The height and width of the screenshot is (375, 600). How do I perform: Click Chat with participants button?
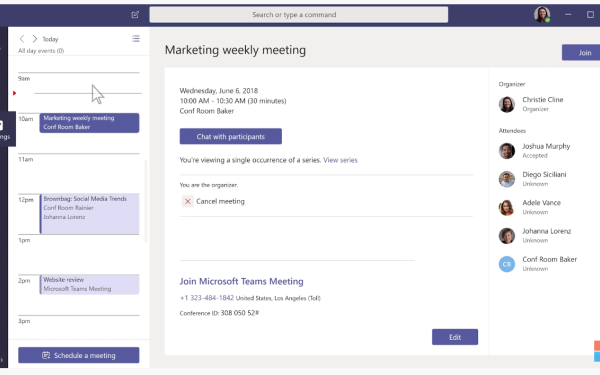(231, 136)
